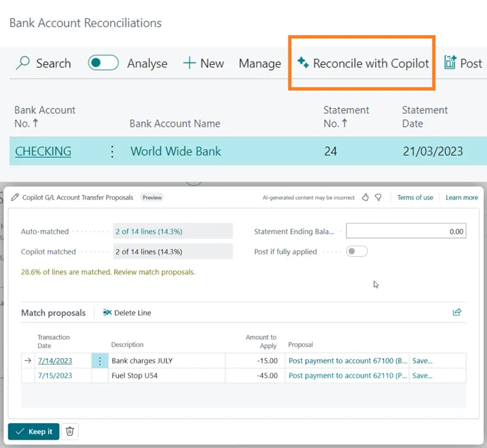Open transaction date 7/14/2023 link
487x448 pixels.
(x=55, y=361)
